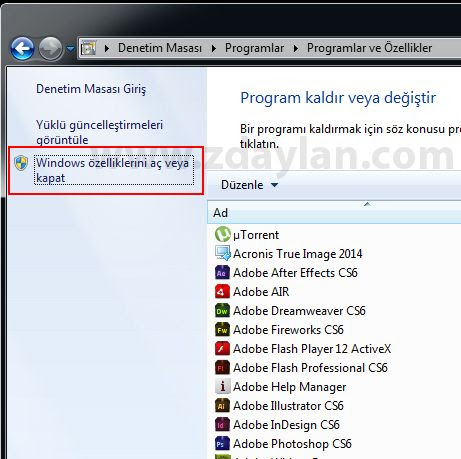461x459 pixels.
Task: Click the Adobe Dreamweaver CS6 icon
Action: (x=222, y=310)
